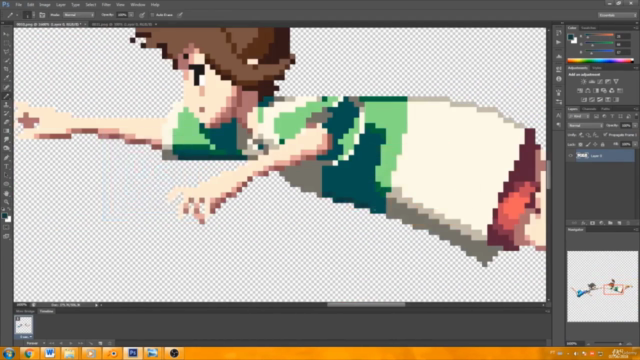Open the Image menu

[44, 5]
